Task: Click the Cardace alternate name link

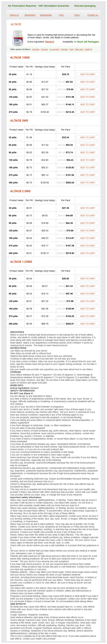Action: click(45, 50)
